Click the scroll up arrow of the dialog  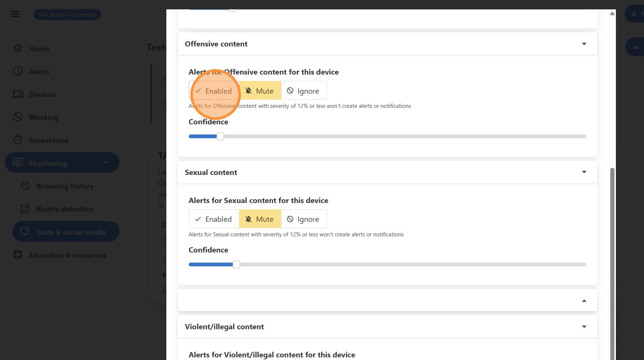tap(612, 13)
